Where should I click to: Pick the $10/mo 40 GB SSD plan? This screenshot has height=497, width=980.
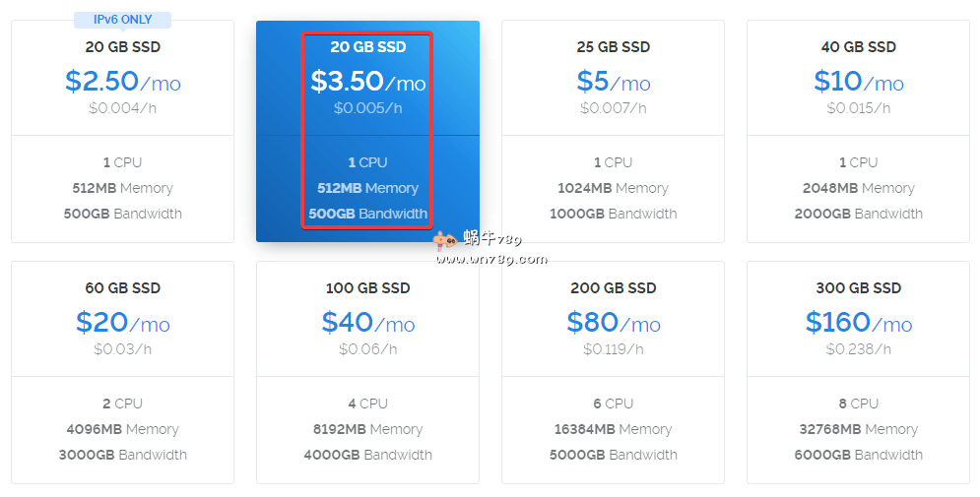pos(858,82)
